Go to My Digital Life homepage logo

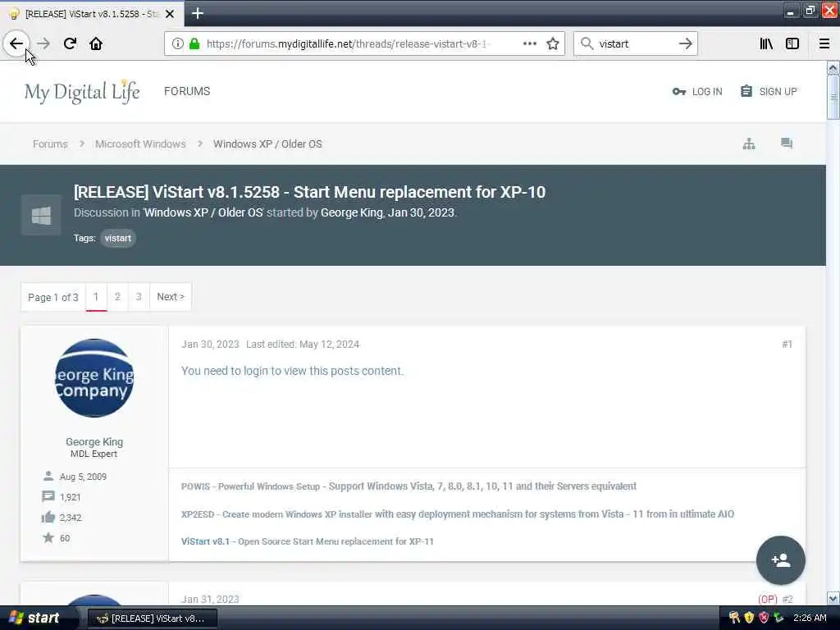tap(82, 91)
